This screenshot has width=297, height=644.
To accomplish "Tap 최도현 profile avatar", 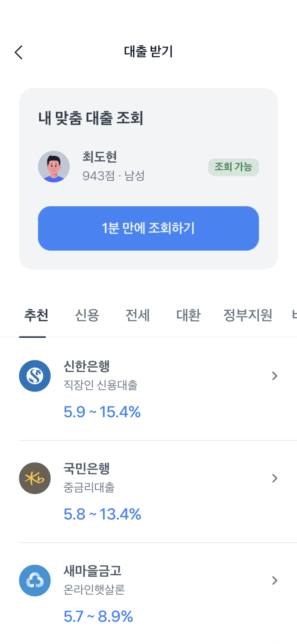I will (54, 167).
